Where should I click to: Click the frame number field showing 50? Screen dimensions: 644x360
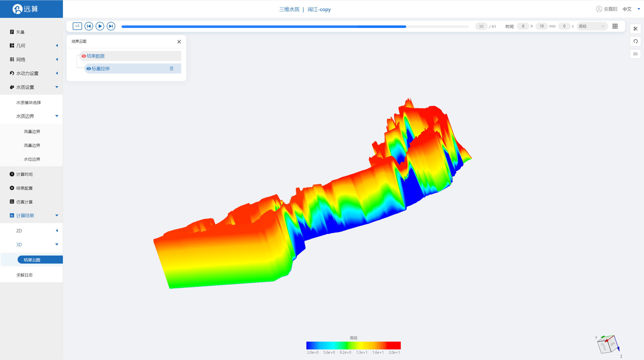pos(481,26)
